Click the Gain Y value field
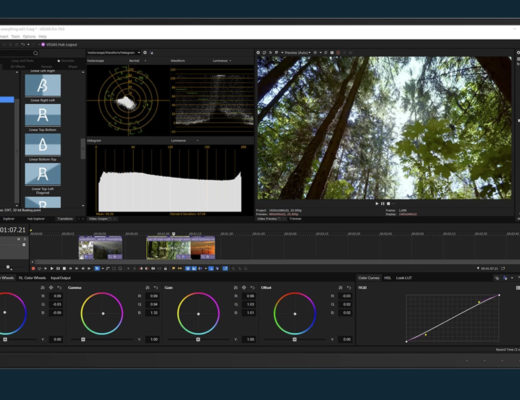The image size is (520, 400). click(x=250, y=339)
